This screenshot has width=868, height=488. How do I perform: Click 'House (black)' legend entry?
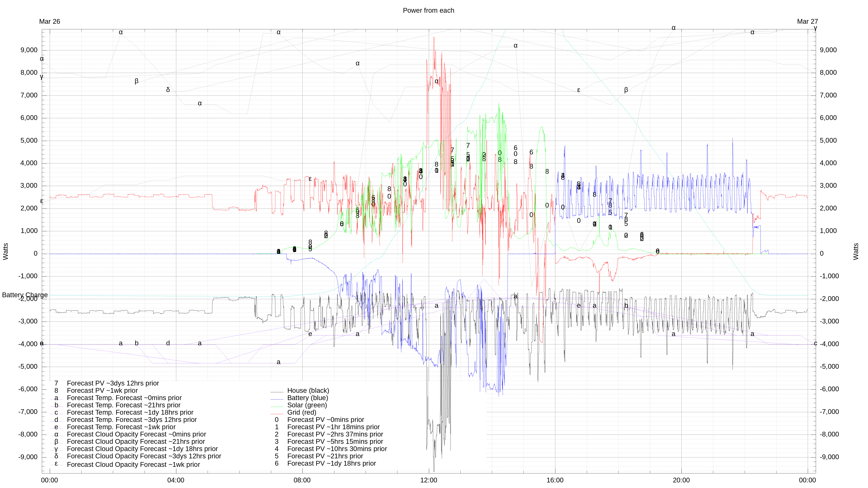coord(308,391)
